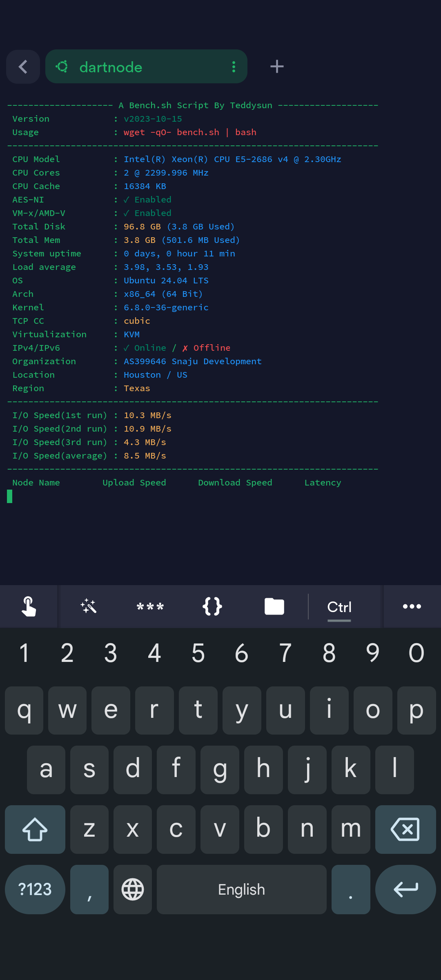Tap the letter f key
Image resolution: width=441 pixels, height=980 pixels.
tap(176, 770)
